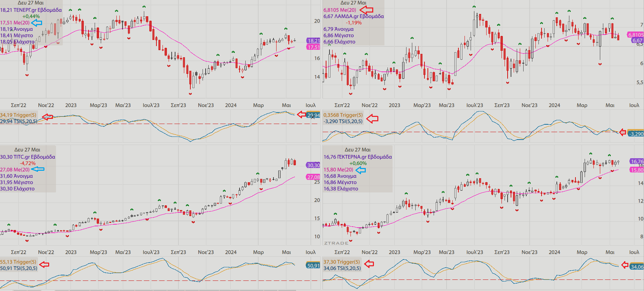Select the 6,8105 Me(20) indicator label
This screenshot has height=291, width=644.
[340, 10]
